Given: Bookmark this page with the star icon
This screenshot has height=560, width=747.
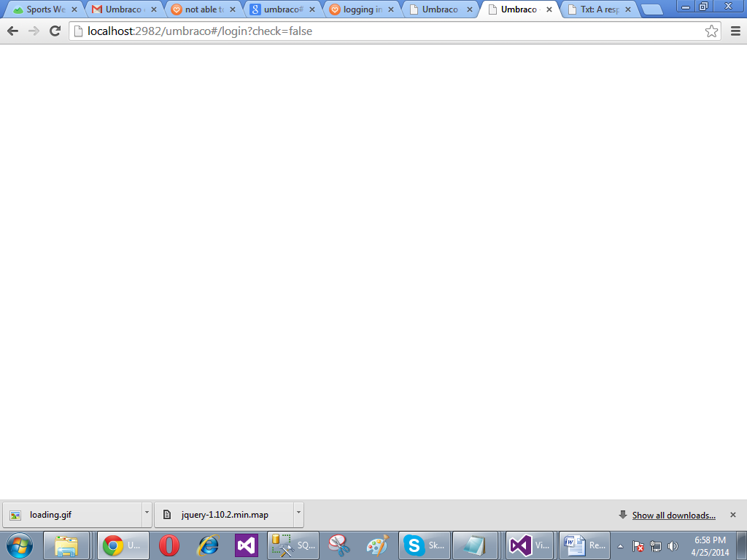Looking at the screenshot, I should 711,31.
